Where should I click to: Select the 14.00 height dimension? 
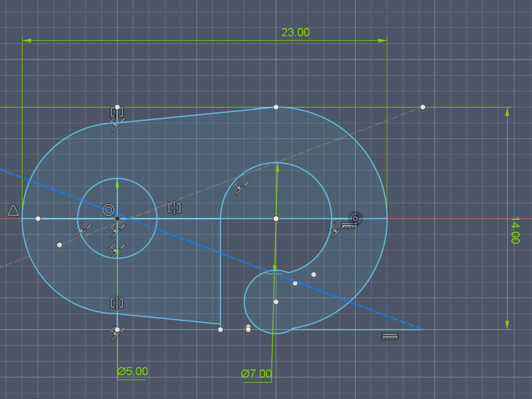click(x=515, y=230)
